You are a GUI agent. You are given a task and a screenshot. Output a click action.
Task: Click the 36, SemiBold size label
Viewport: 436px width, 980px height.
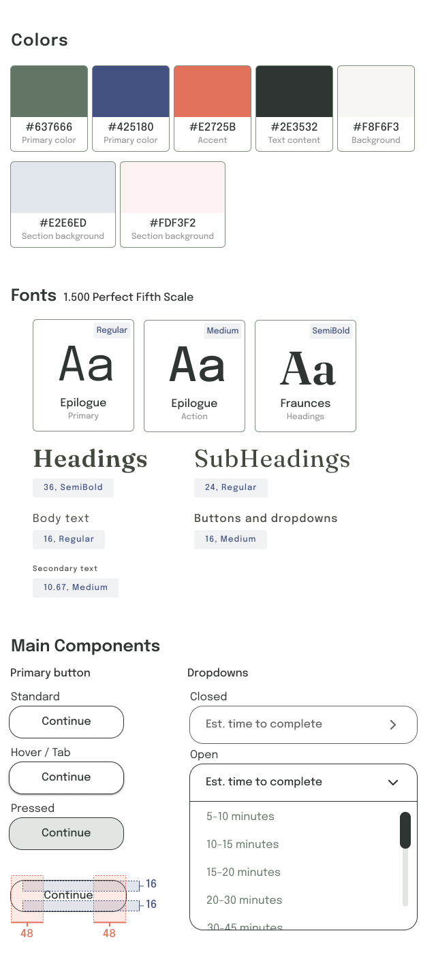tap(73, 487)
